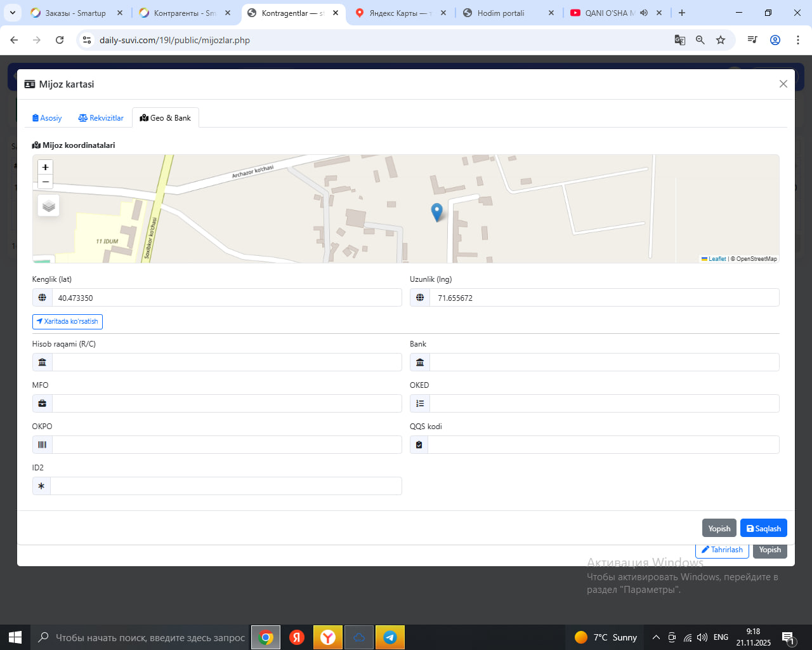Open Telegram from the taskbar
The width and height of the screenshot is (812, 650).
(x=390, y=637)
